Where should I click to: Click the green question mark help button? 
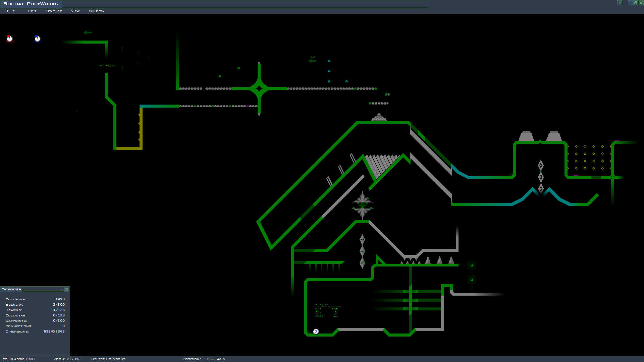coord(620,3)
